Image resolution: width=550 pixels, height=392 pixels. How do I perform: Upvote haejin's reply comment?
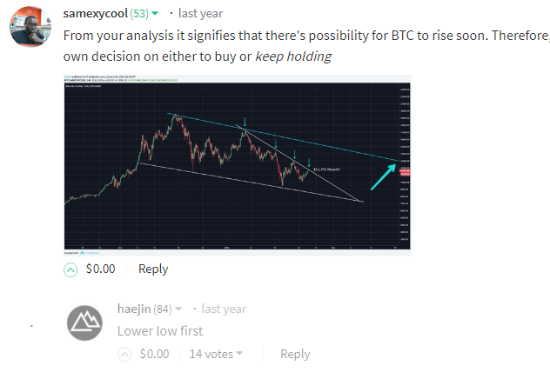[x=124, y=354]
